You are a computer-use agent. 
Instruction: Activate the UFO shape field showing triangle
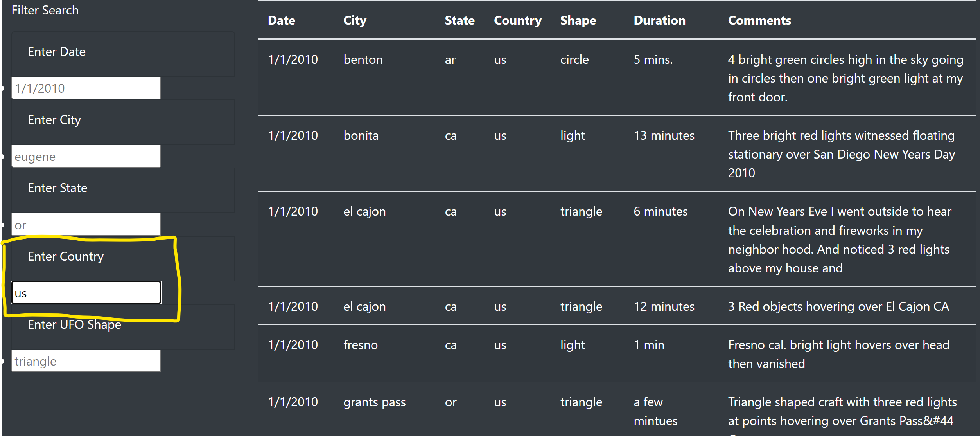coord(86,361)
